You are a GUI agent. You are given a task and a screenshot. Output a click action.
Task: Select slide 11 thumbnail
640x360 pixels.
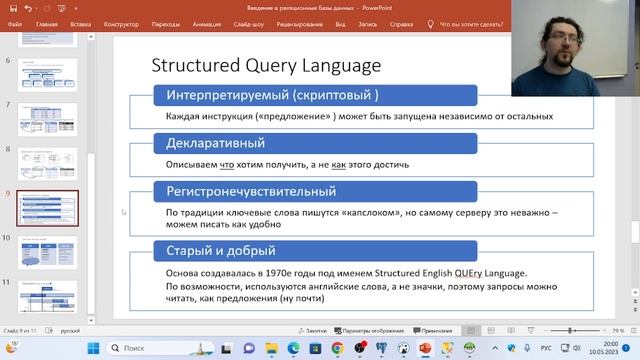tap(47, 297)
